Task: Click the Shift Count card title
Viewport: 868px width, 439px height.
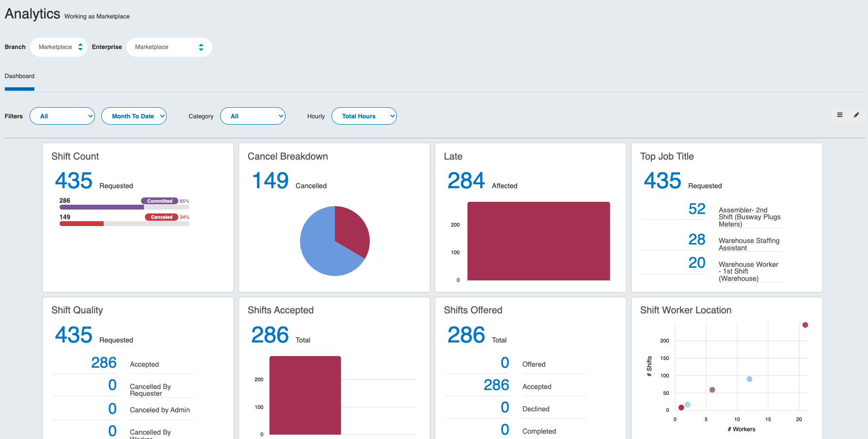Action: tap(75, 156)
